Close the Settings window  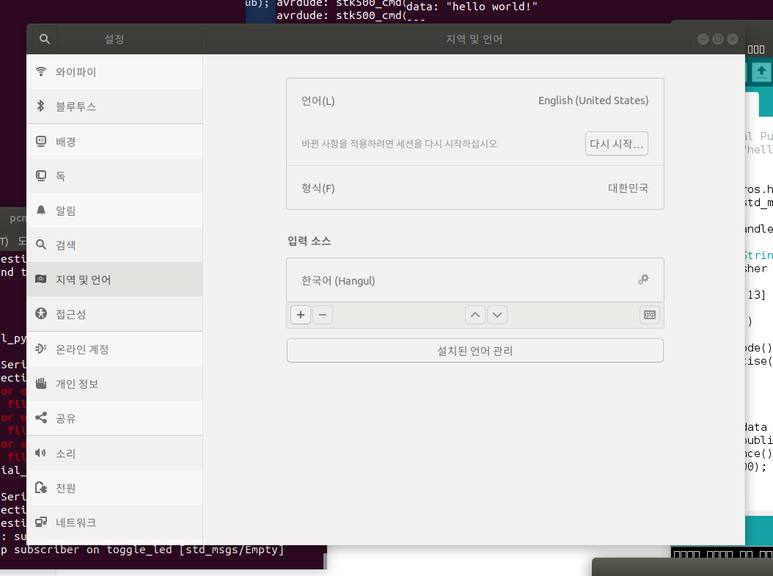tap(733, 39)
